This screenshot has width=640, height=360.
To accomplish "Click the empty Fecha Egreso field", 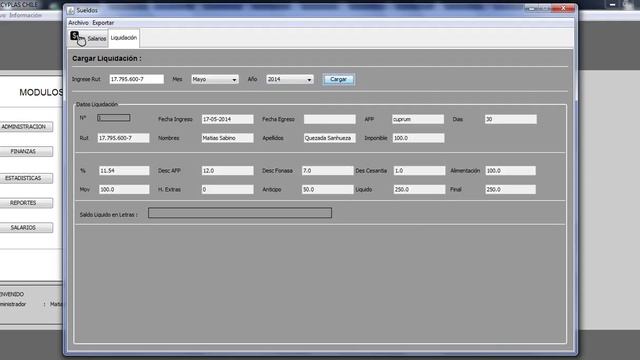I will [x=329, y=119].
